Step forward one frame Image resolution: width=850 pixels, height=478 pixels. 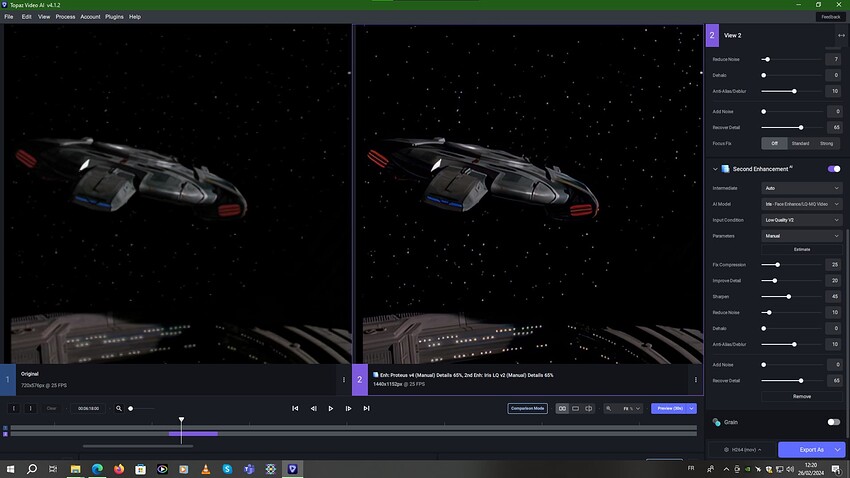click(x=348, y=408)
